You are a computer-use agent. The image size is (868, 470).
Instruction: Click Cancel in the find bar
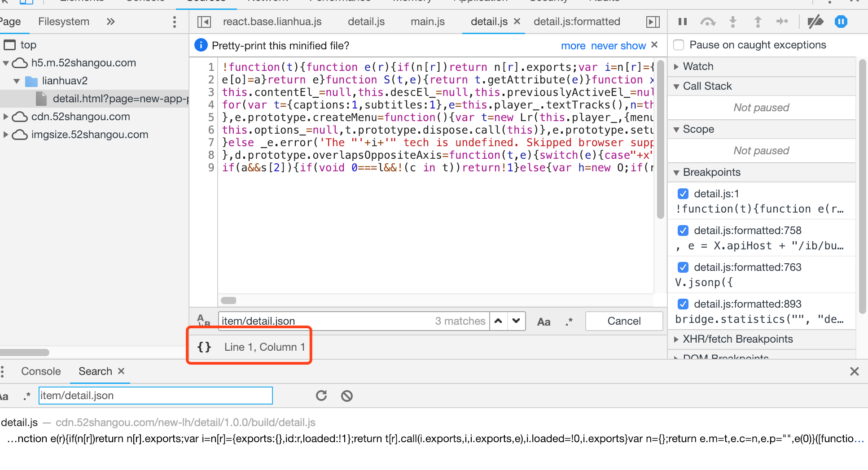click(x=624, y=321)
